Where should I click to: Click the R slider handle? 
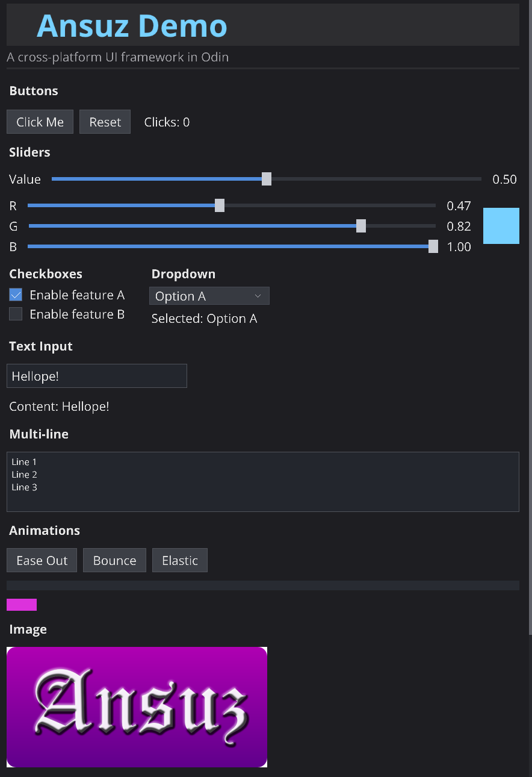click(x=220, y=205)
